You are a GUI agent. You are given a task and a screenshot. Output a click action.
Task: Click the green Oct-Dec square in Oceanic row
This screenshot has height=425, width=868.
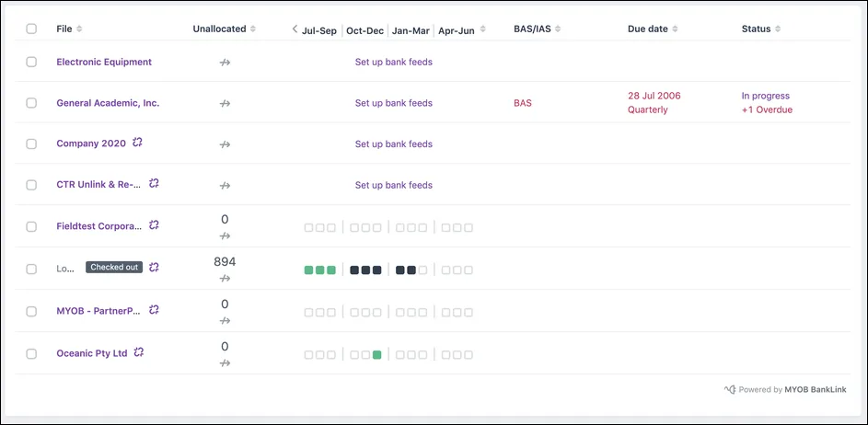click(377, 355)
